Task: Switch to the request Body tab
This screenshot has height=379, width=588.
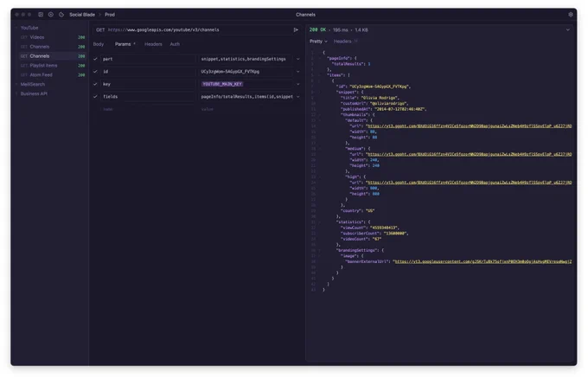Action: pos(99,44)
